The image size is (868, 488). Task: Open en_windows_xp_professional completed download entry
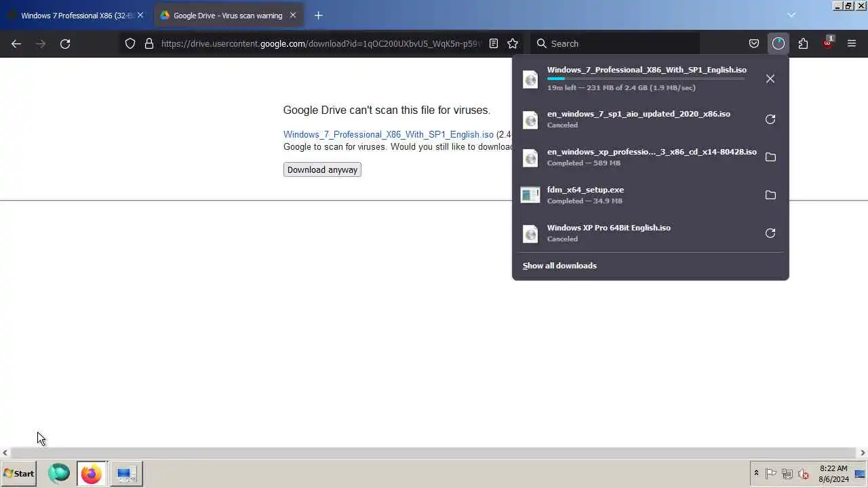pyautogui.click(x=637, y=157)
